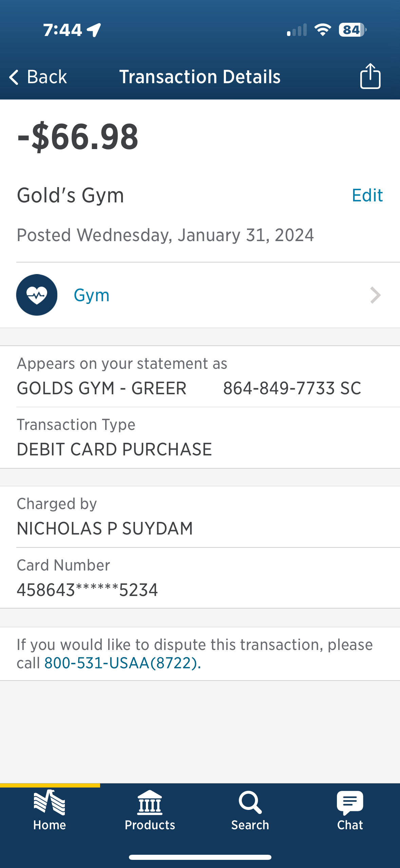Call the 800-531-USAA(8722) dispute number
The image size is (400, 868).
[122, 663]
